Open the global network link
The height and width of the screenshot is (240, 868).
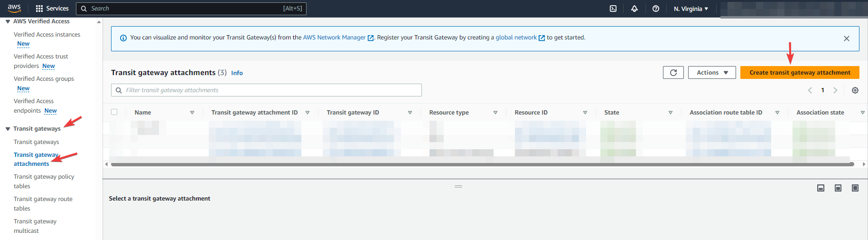[516, 38]
